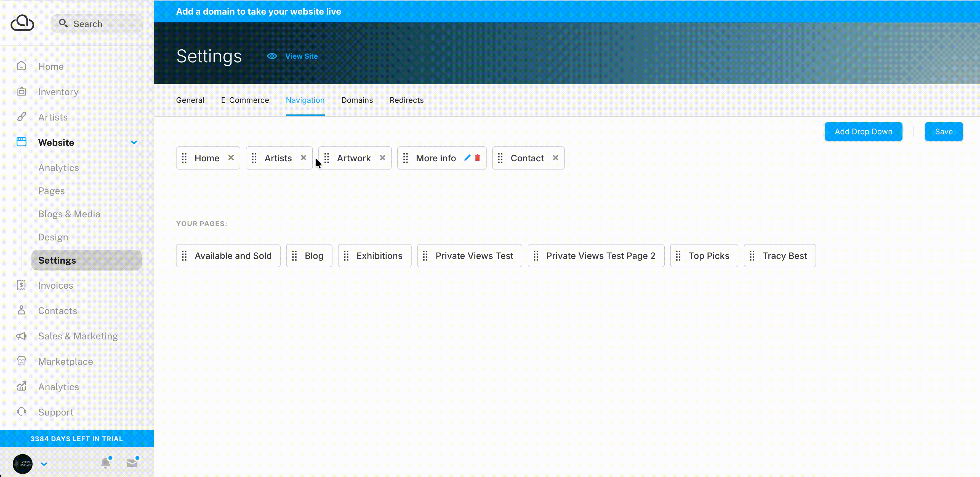Click the Website browser icon in sidebar
The image size is (980, 477).
click(x=21, y=142)
